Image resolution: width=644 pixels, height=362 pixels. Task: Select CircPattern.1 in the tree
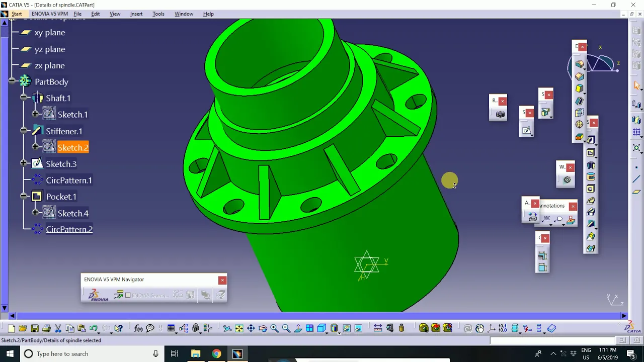[x=69, y=180]
